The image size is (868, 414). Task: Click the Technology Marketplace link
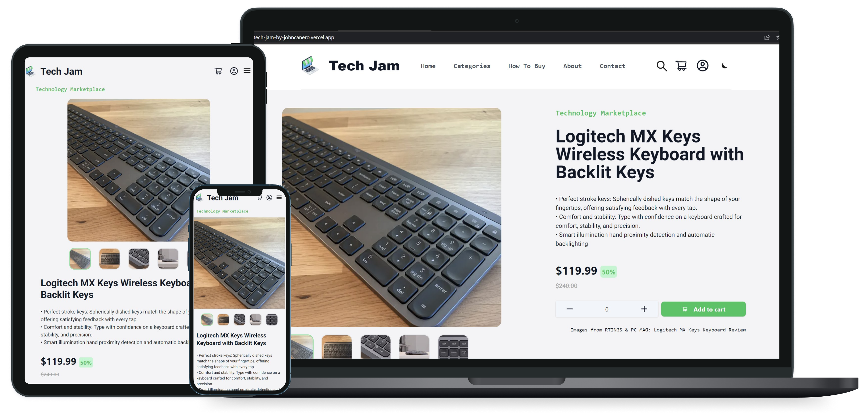(601, 113)
